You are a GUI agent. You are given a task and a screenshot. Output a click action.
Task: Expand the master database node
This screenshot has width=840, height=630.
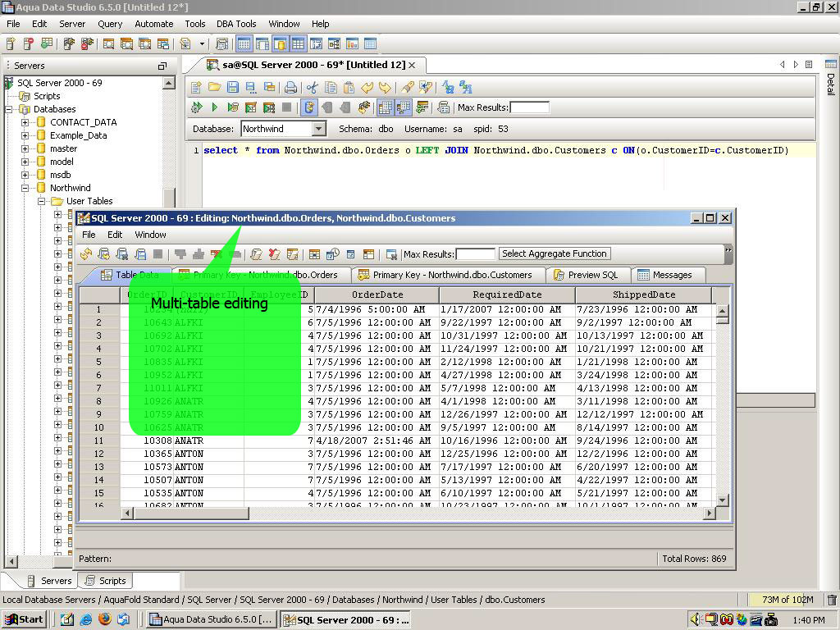[25, 148]
